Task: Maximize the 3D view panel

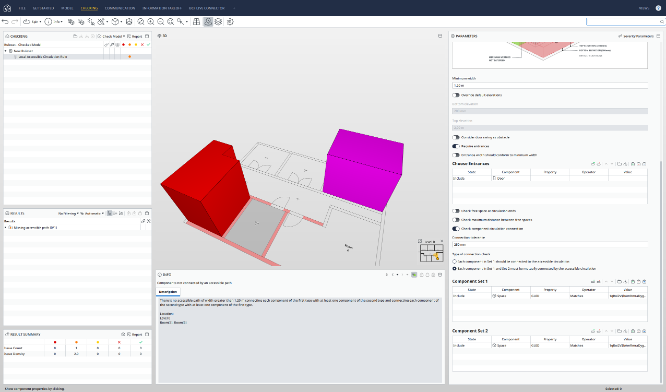Action: tap(440, 36)
